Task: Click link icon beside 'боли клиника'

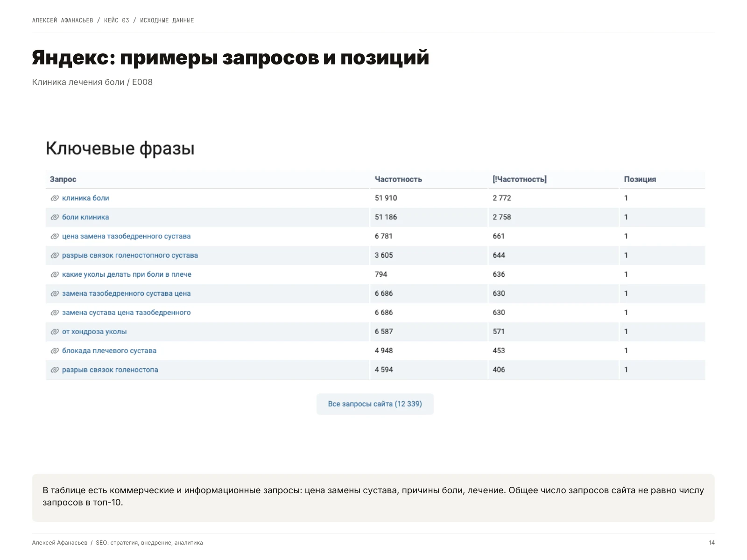Action: pyautogui.click(x=55, y=217)
